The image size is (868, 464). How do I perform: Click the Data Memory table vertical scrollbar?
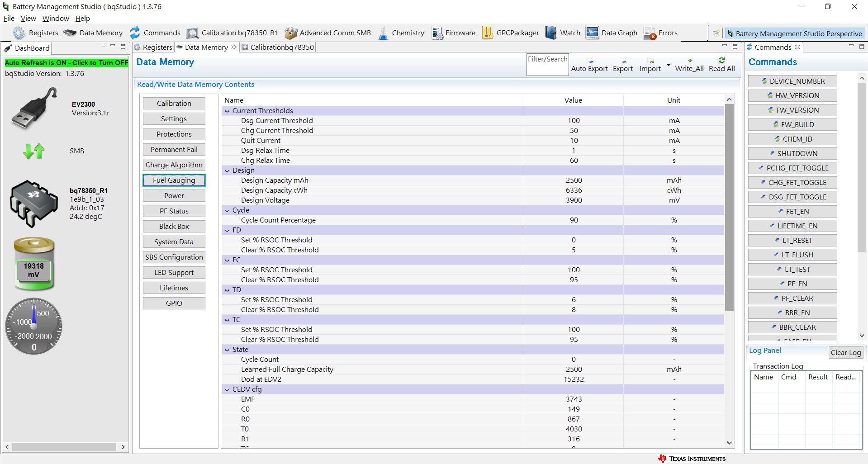(729, 207)
